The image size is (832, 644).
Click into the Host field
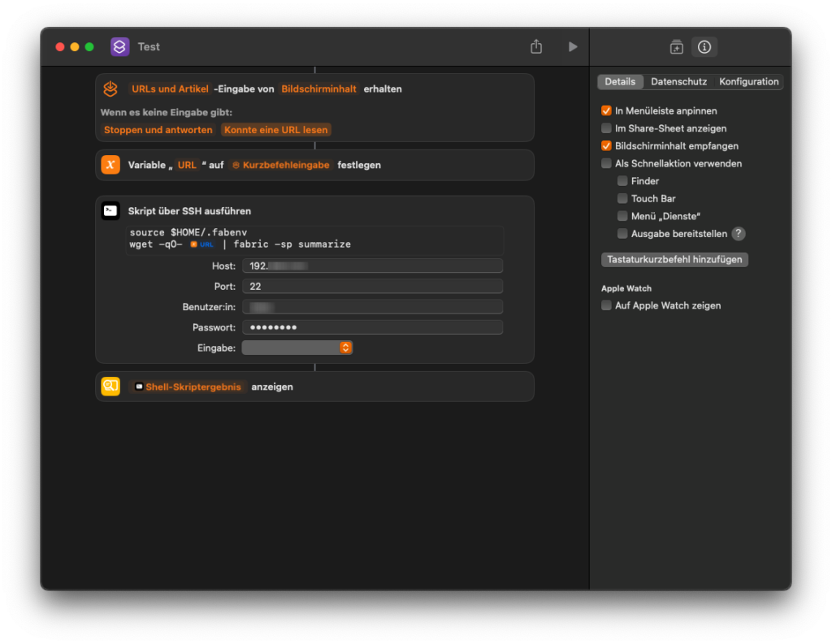[x=372, y=266]
